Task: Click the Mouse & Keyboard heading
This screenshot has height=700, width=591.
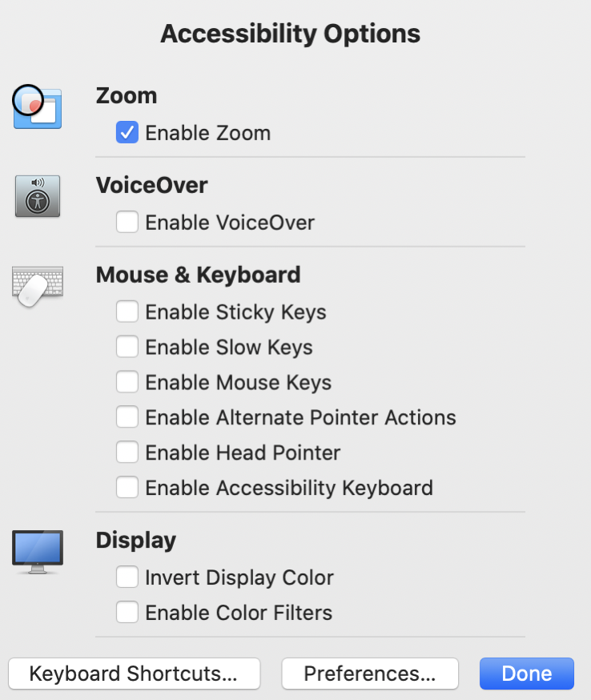Action: [x=198, y=275]
